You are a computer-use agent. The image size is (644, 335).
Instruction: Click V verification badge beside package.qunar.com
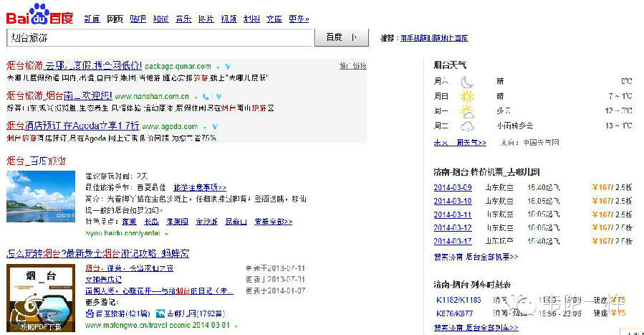[x=228, y=67]
